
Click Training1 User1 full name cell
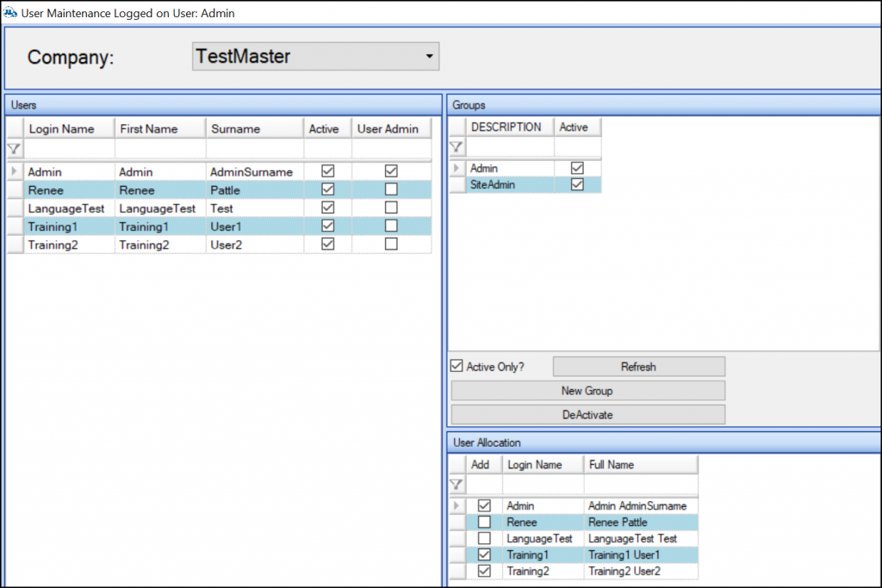[x=641, y=554]
